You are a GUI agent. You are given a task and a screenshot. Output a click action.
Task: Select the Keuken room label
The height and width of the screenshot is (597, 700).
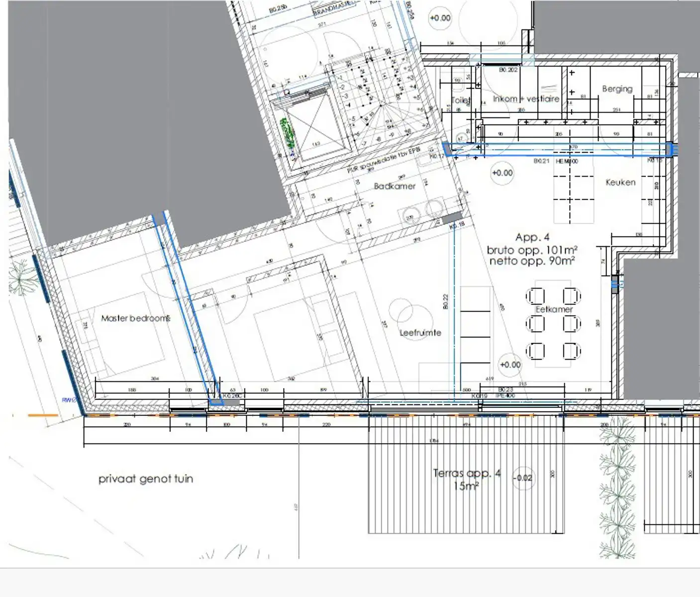pyautogui.click(x=621, y=182)
